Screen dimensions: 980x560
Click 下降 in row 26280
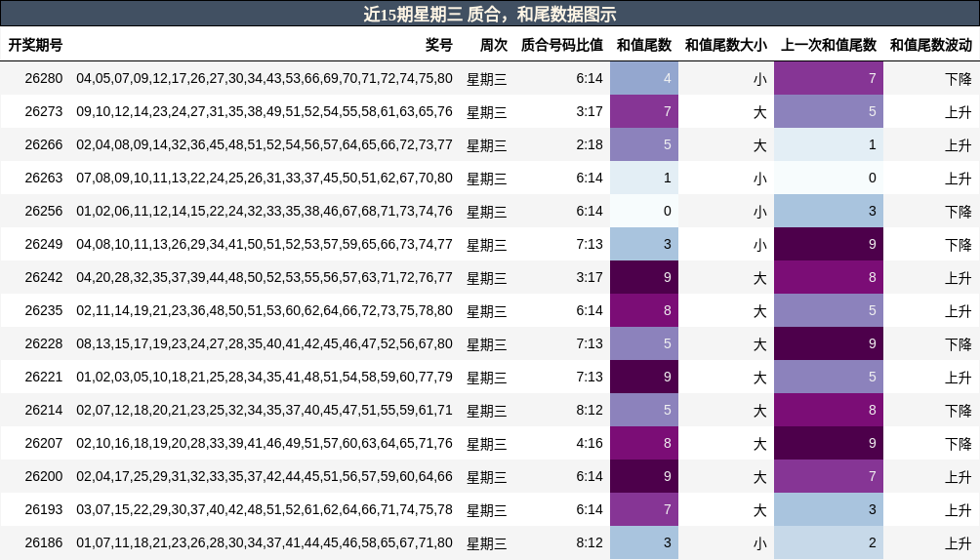(x=959, y=79)
